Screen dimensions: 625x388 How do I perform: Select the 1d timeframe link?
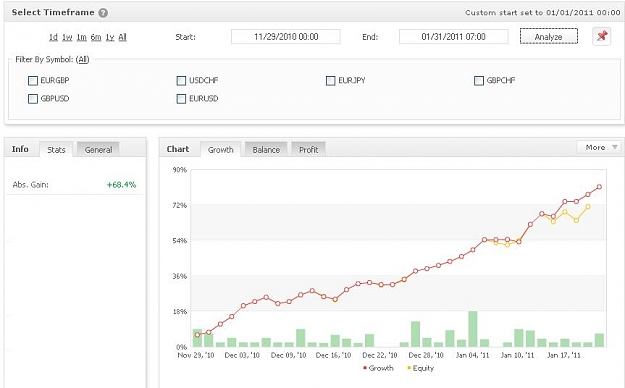click(x=53, y=37)
